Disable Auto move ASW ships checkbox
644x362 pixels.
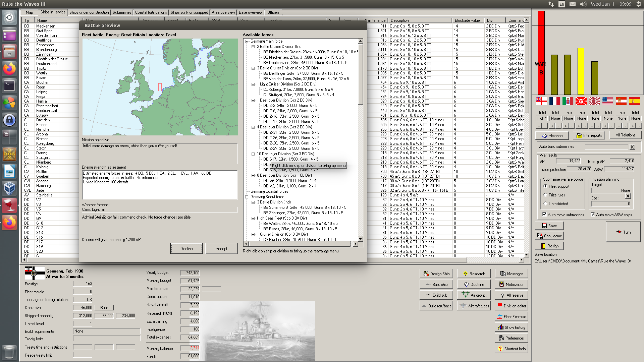(593, 215)
